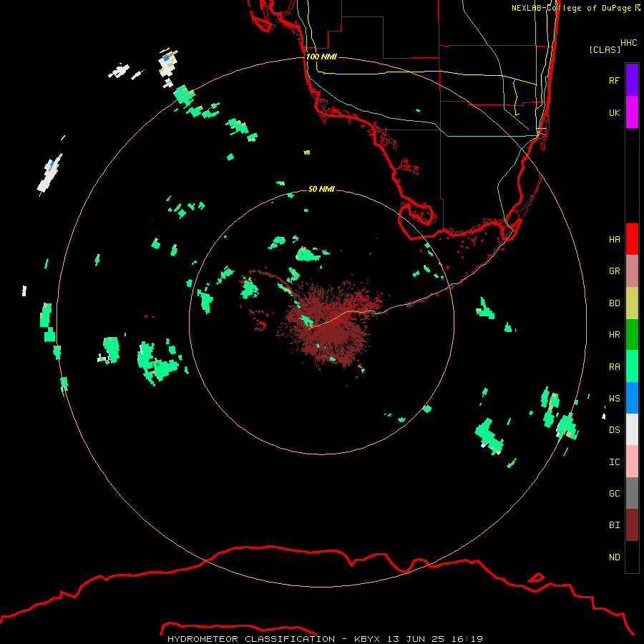
Task: Click the IC pink legend swatch
Action: 632,462
